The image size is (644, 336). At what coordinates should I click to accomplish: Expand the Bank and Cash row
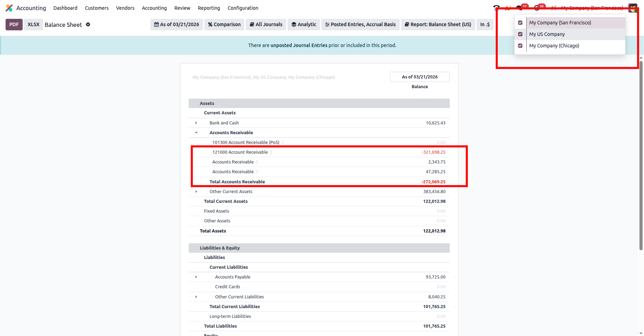click(x=196, y=123)
